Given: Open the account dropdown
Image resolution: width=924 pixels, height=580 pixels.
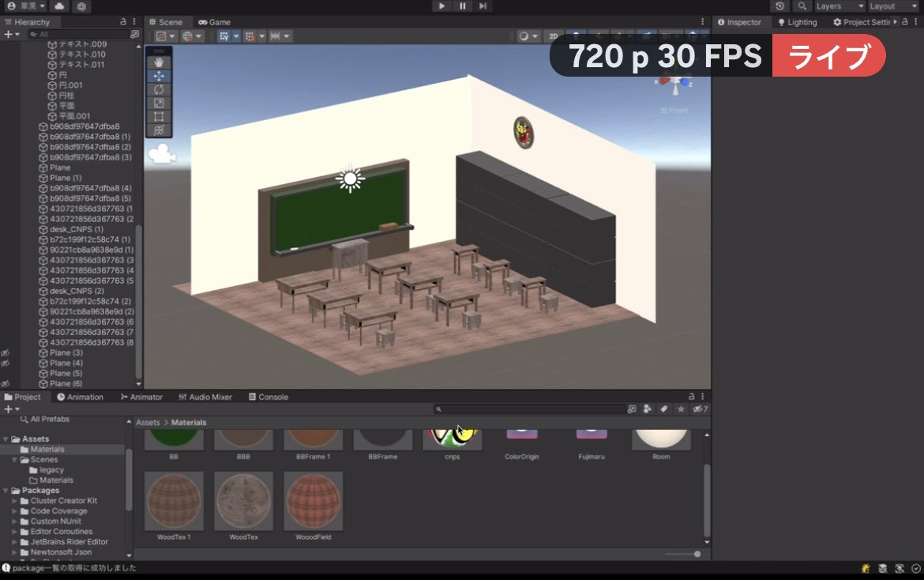Looking at the screenshot, I should click(x=27, y=6).
